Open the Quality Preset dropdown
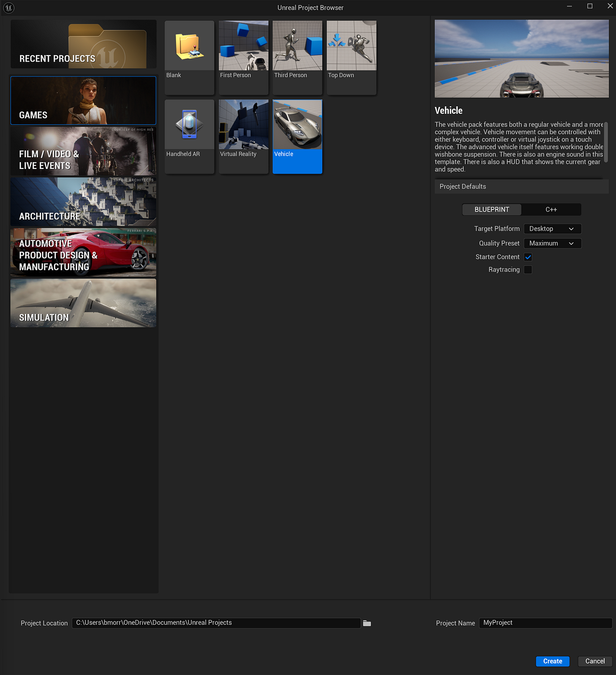The height and width of the screenshot is (675, 616). [x=552, y=243]
